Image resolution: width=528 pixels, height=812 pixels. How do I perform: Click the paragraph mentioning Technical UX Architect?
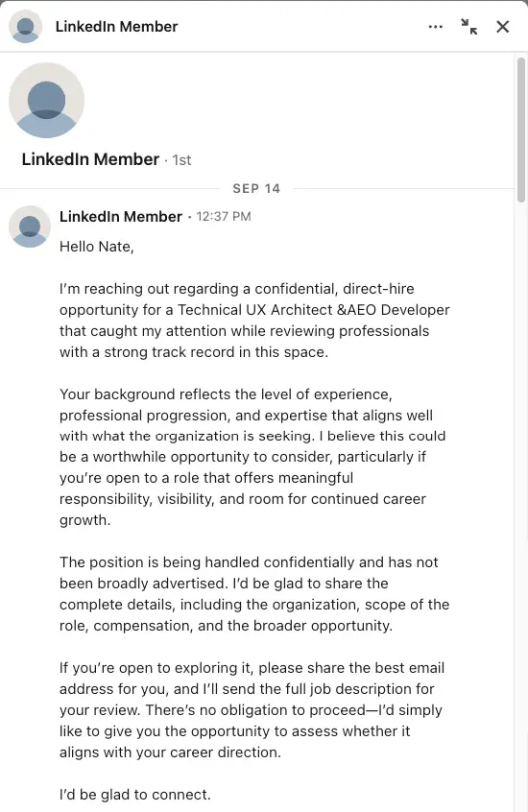254,320
